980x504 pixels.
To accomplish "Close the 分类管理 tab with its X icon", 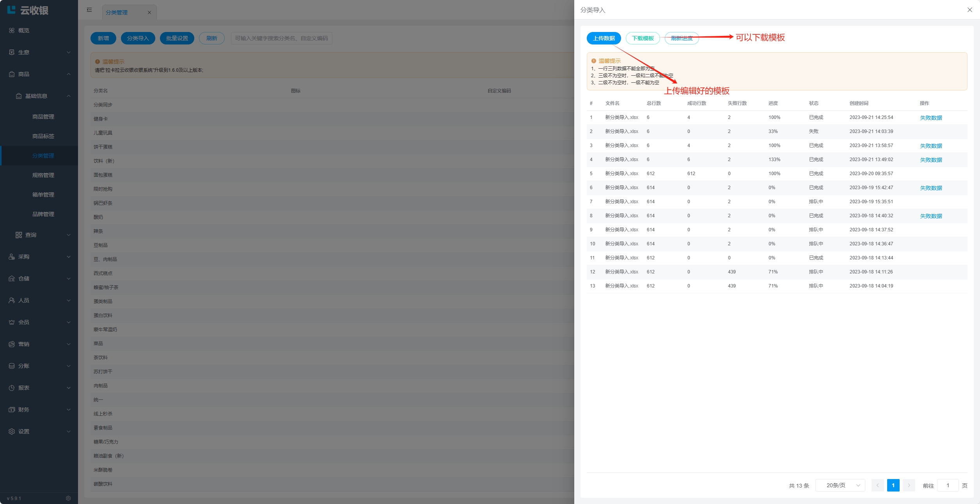I will tap(149, 12).
